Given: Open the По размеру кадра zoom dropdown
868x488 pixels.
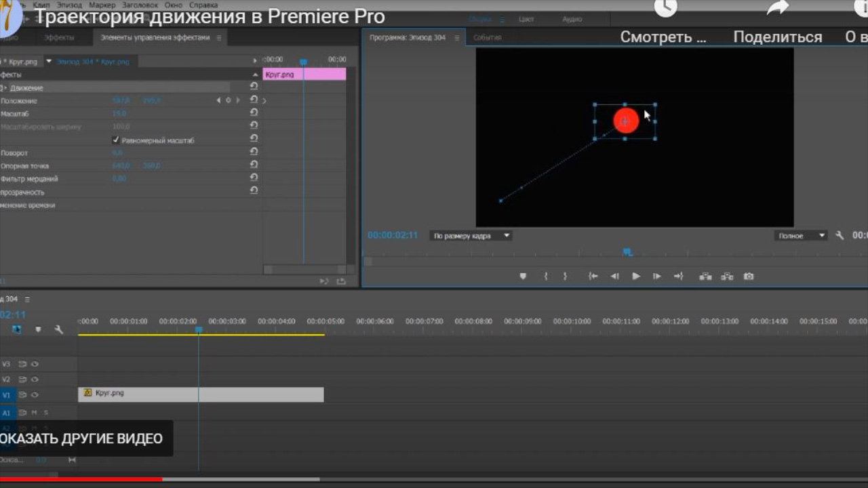Looking at the screenshot, I should tap(471, 236).
